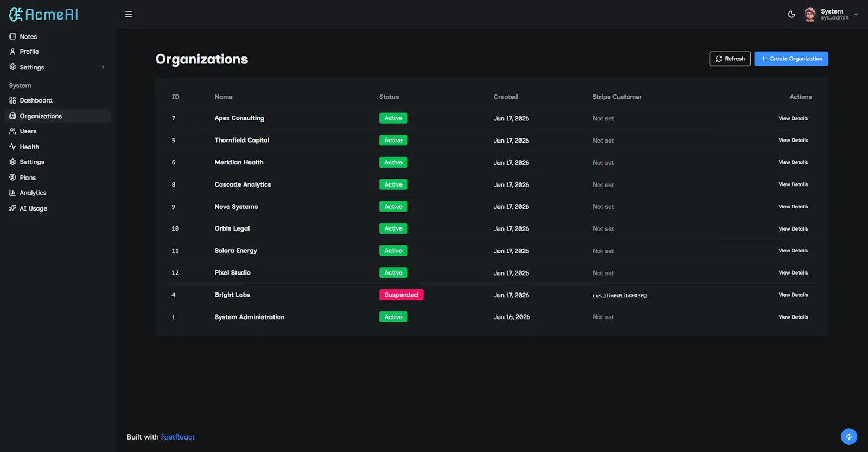The width and height of the screenshot is (868, 452).
Task: Open Plans in the sidebar
Action: pos(58,177)
